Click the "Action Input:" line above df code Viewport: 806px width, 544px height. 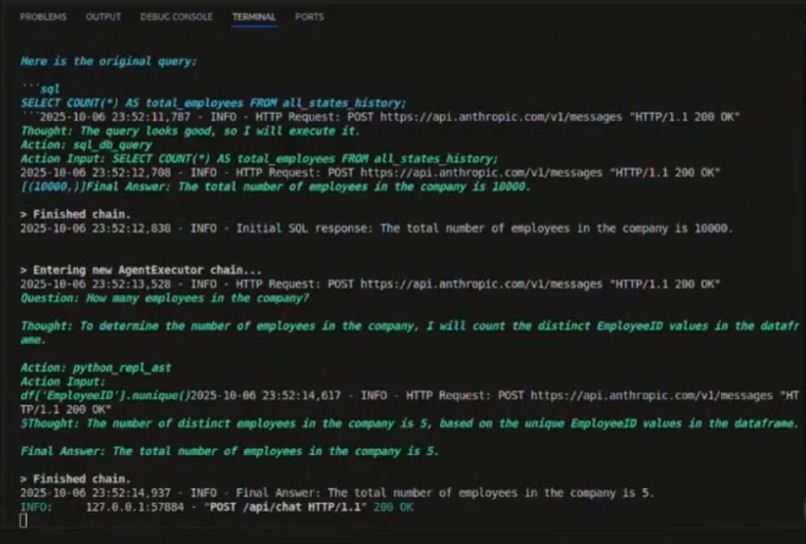point(63,382)
